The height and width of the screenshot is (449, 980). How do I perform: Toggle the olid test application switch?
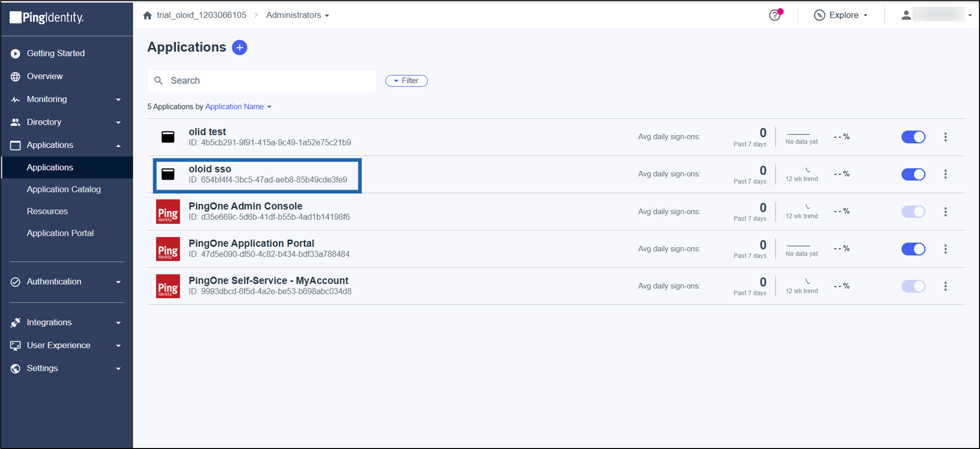(913, 137)
